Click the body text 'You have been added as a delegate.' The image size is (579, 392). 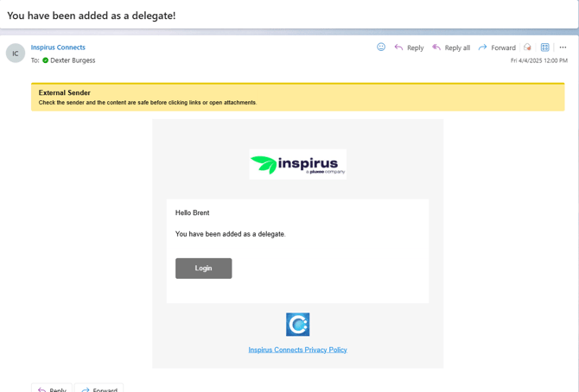click(x=231, y=234)
